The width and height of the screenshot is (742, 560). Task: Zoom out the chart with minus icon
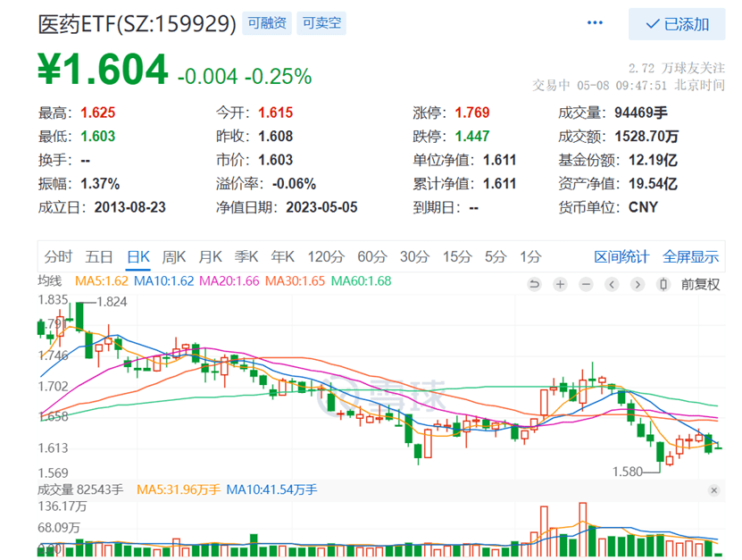coord(586,285)
